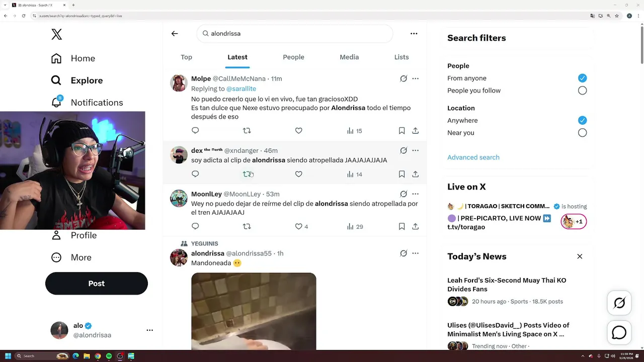Click the black Post button

coord(97,284)
